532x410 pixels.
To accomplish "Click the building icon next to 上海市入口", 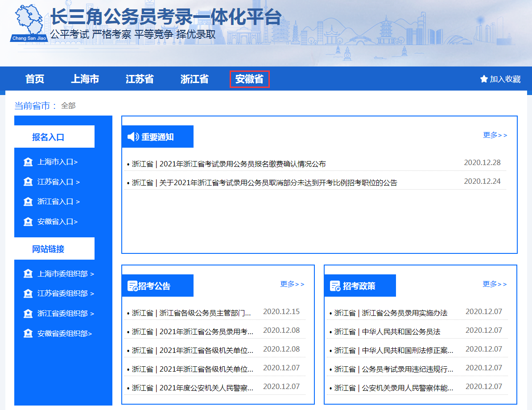I will coord(28,162).
